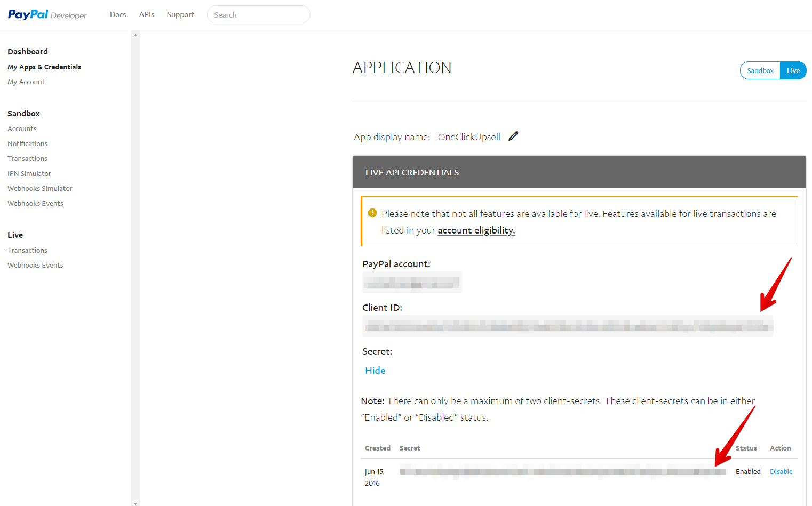This screenshot has height=506, width=812.
Task: Open the IPN Simulator
Action: click(x=29, y=173)
